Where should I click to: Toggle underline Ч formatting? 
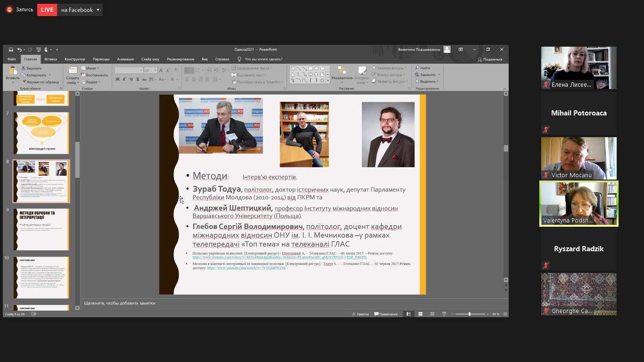point(131,79)
